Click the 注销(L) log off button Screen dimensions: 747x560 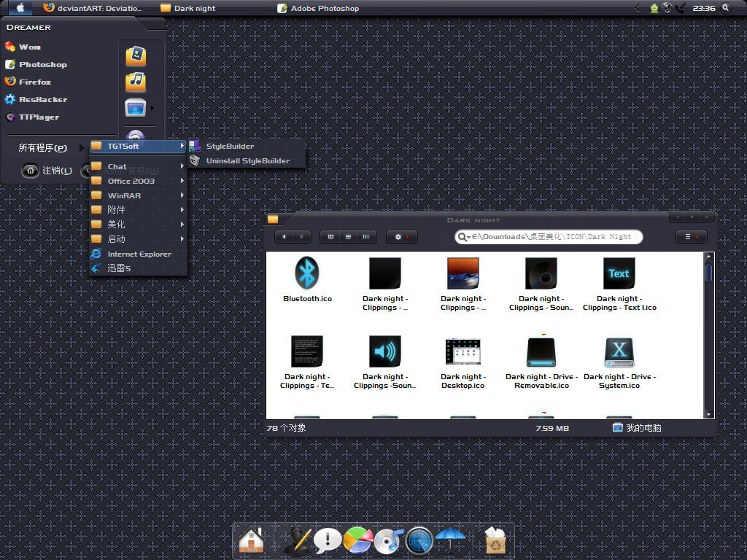click(x=47, y=171)
